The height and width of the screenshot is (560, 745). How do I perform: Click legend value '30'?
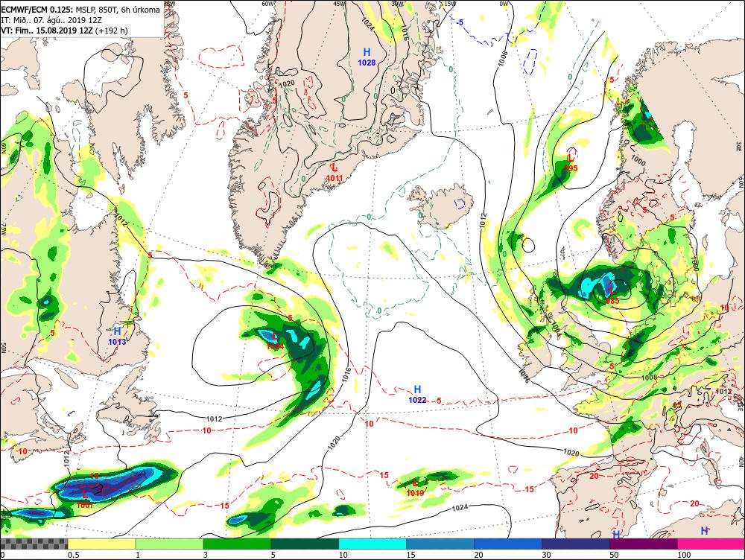tap(546, 555)
